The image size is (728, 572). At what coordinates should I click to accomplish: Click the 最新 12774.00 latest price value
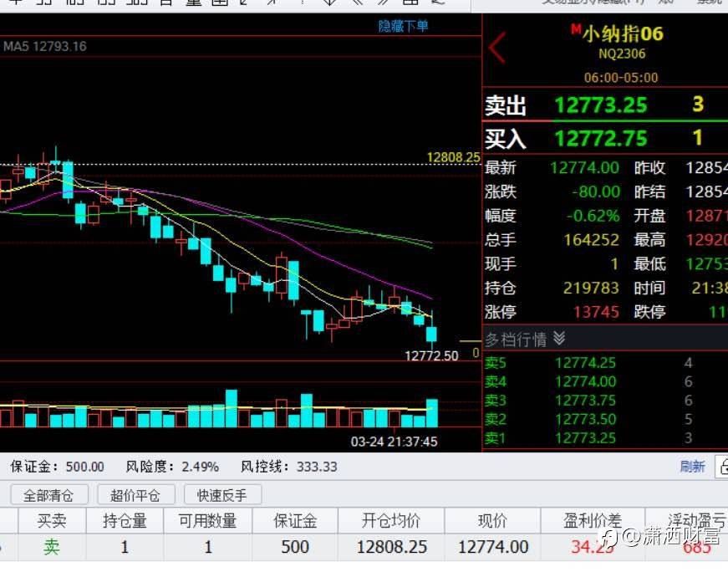pyautogui.click(x=584, y=168)
